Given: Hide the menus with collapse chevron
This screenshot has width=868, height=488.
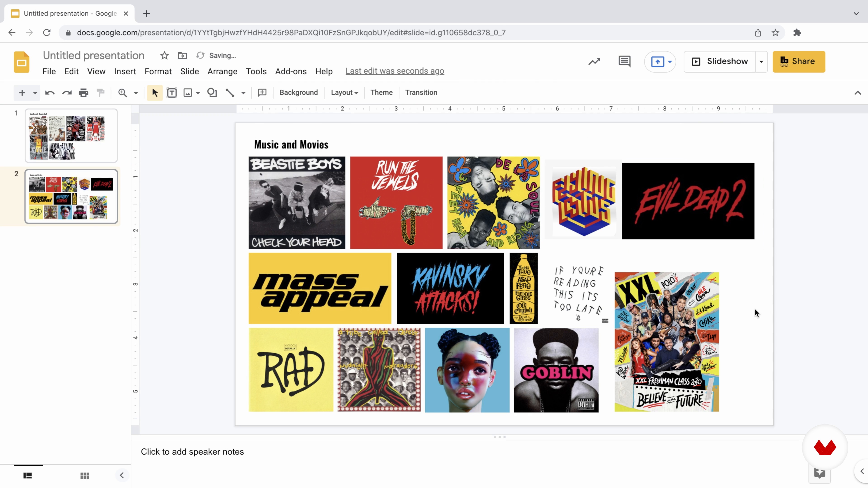Looking at the screenshot, I should [858, 93].
